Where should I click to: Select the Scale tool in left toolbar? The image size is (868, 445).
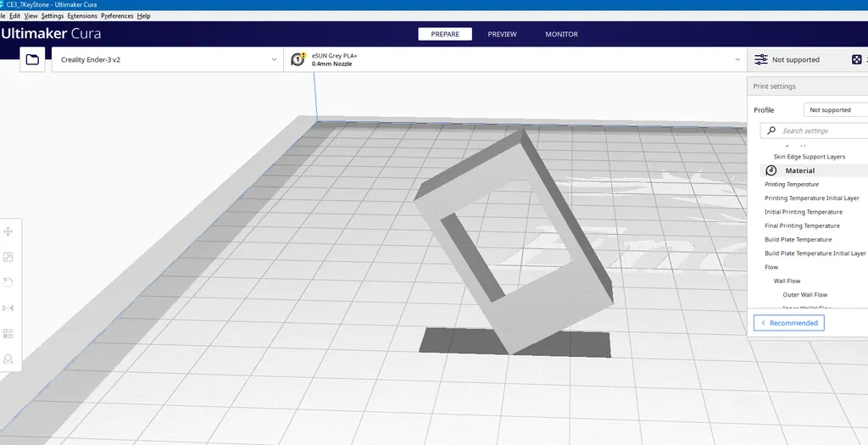click(8, 258)
